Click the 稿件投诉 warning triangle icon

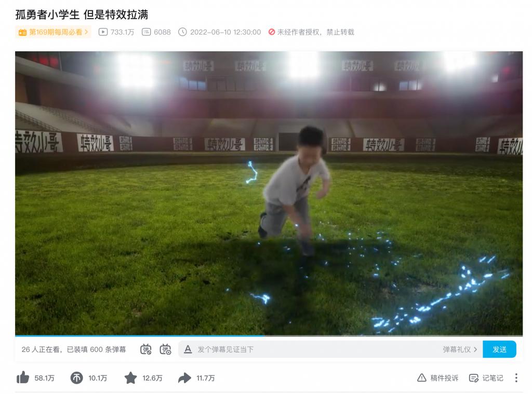point(422,378)
